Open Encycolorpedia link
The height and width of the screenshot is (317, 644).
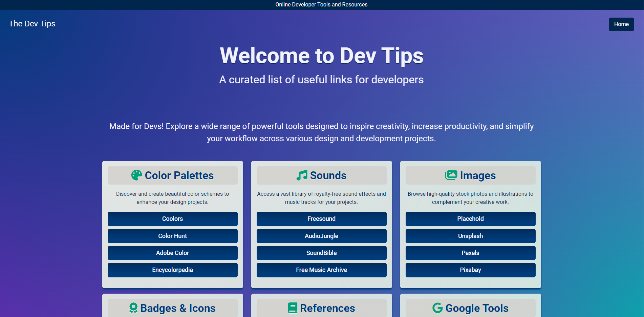[173, 270]
